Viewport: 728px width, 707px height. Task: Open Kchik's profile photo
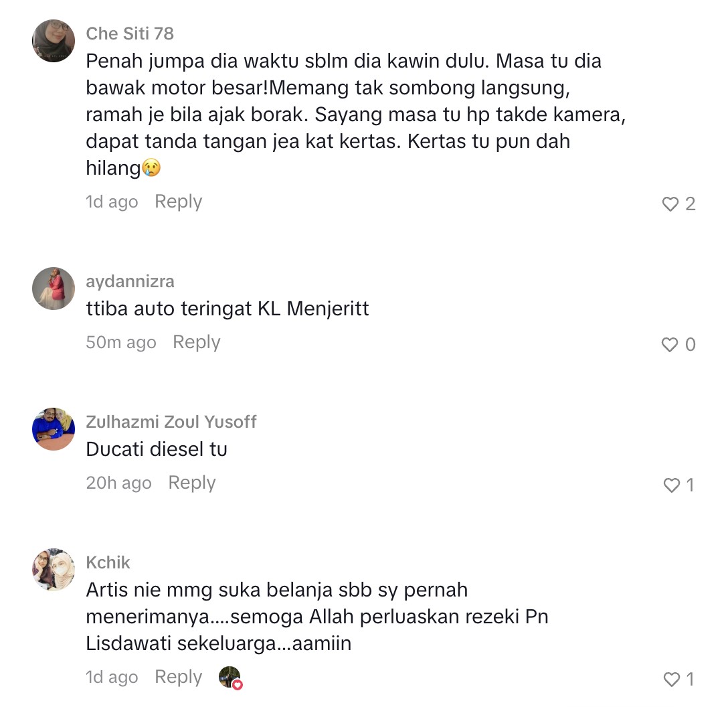[54, 570]
